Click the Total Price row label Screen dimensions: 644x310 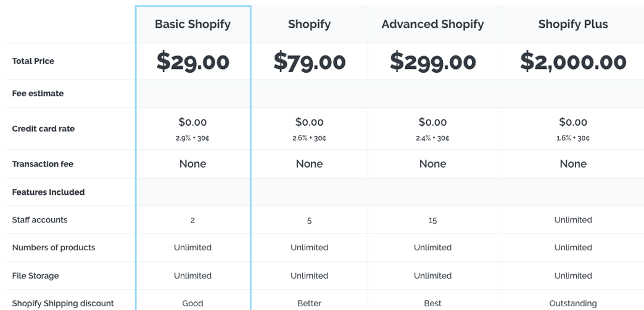(x=33, y=61)
